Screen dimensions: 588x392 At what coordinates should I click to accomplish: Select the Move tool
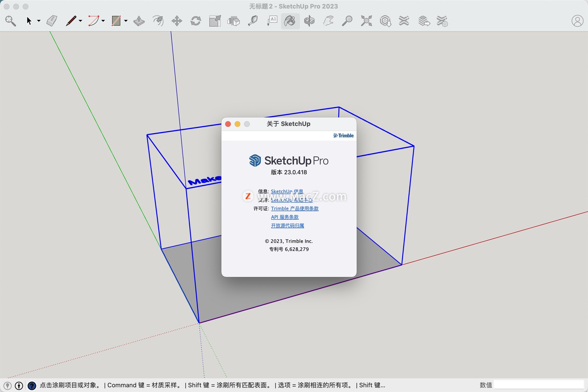pos(177,21)
